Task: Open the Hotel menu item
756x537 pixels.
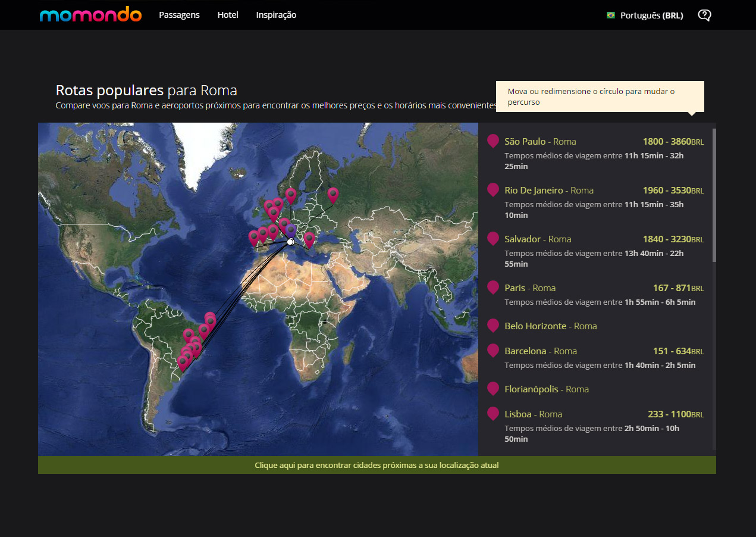Action: point(228,15)
